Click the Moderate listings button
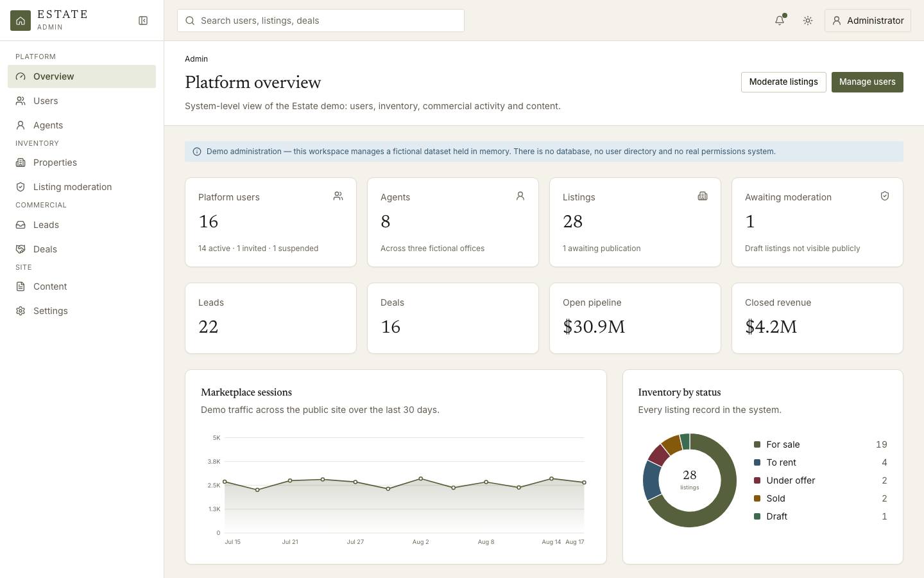 [783, 82]
